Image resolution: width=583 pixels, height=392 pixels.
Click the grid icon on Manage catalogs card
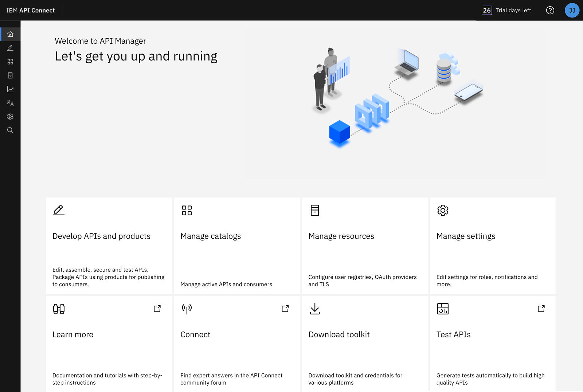click(187, 210)
